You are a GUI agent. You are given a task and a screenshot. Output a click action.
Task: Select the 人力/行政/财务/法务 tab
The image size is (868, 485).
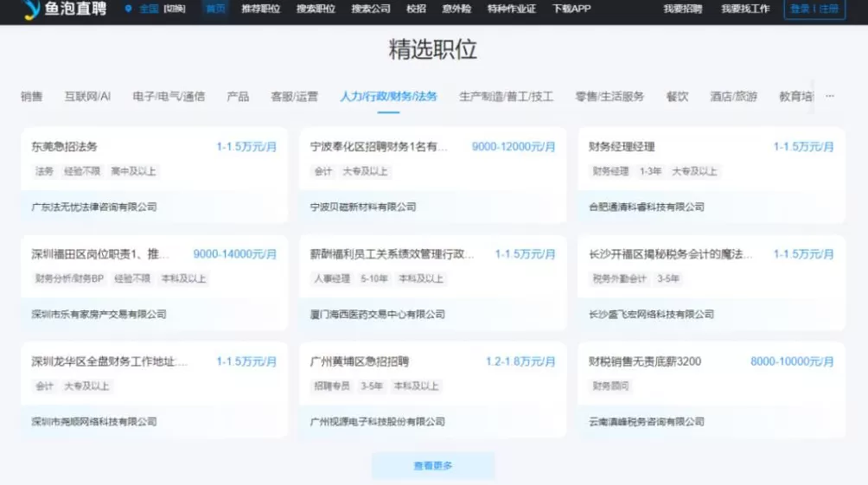click(388, 96)
